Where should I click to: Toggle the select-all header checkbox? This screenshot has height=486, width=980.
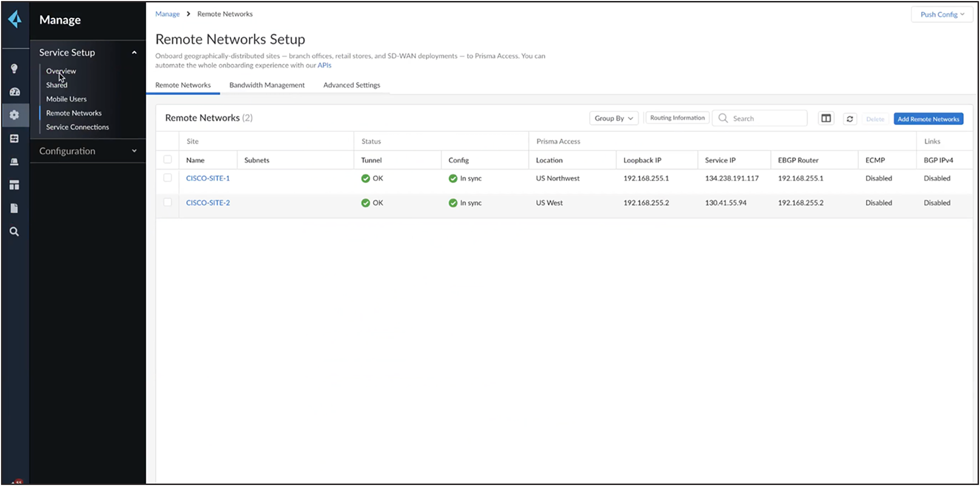[x=168, y=159]
